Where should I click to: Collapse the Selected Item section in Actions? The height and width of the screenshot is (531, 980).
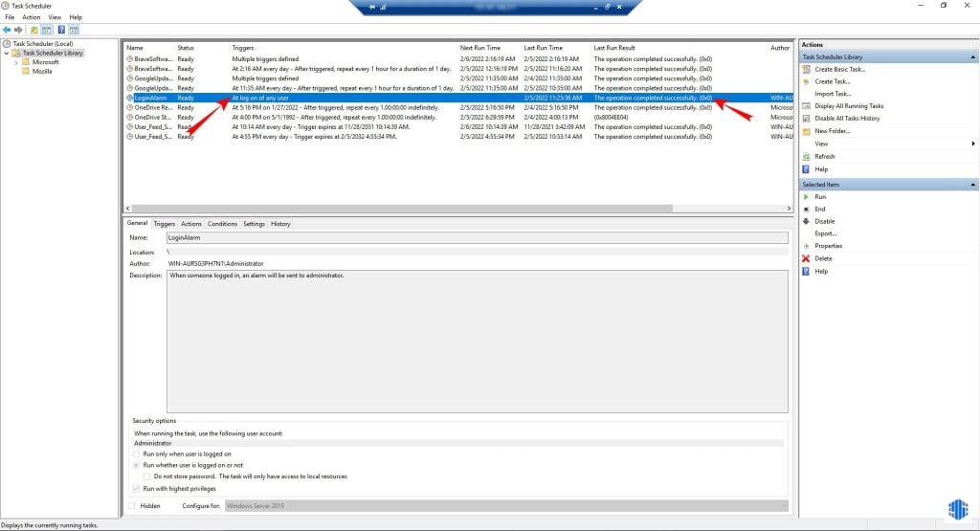972,185
